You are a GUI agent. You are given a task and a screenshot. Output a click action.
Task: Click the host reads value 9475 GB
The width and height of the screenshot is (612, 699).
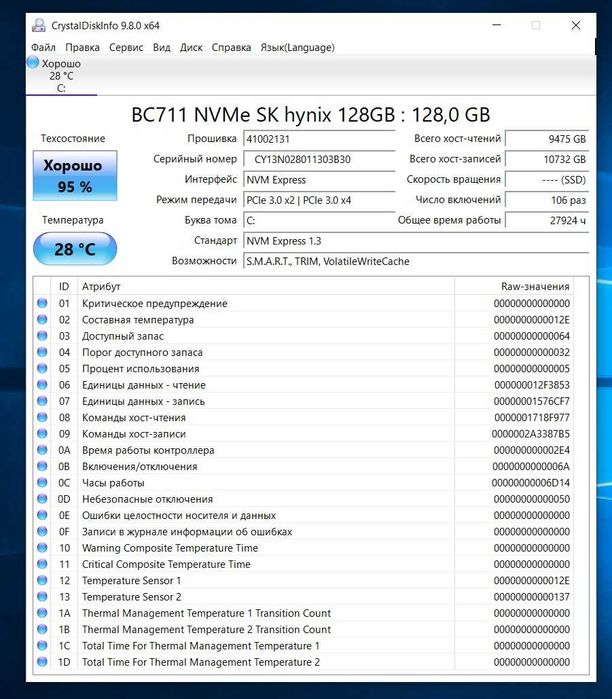pos(546,139)
